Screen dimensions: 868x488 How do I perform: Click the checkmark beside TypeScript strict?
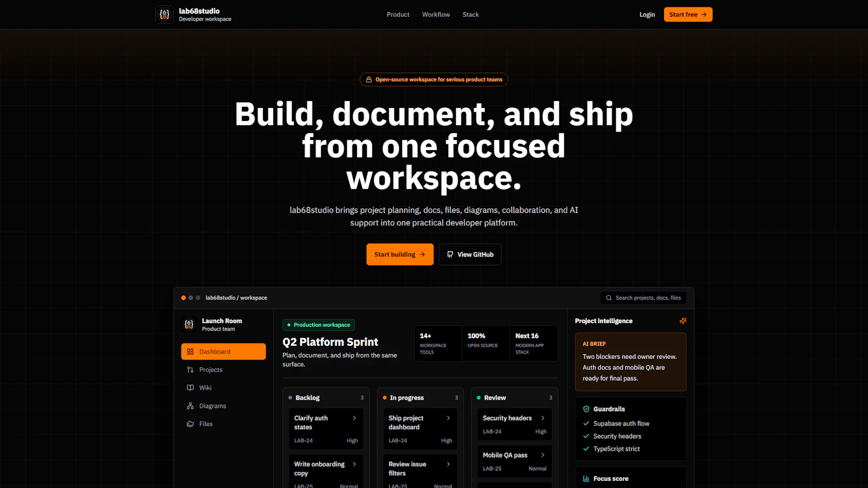pyautogui.click(x=586, y=449)
